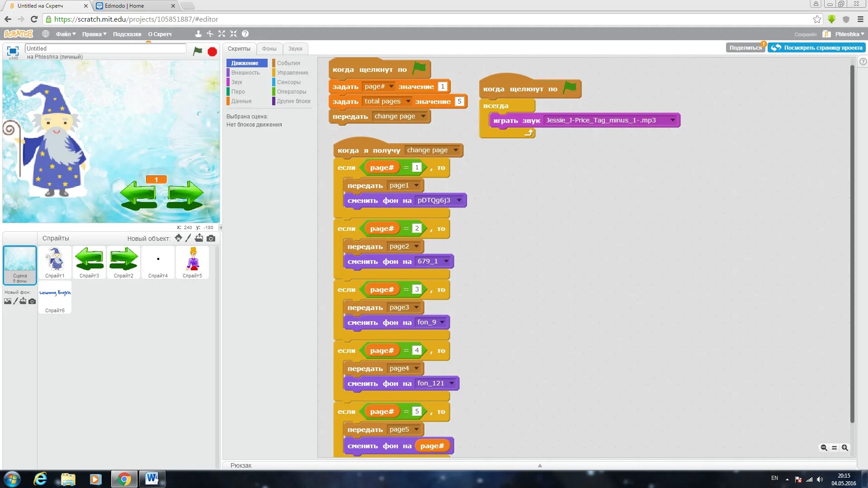Open the Jessie_J-Price_Tag sound dropdown
The width and height of the screenshot is (868, 488).
coord(673,120)
